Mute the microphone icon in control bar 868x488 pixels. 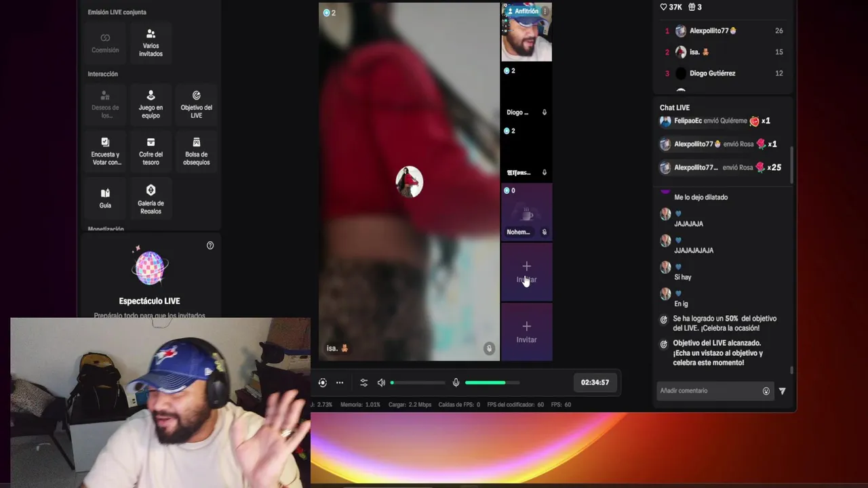456,382
